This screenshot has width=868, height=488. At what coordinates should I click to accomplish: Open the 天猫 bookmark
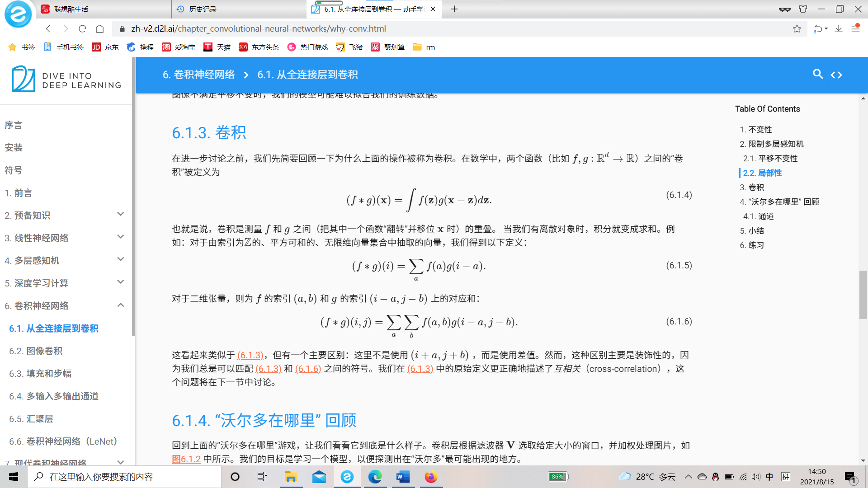click(x=217, y=47)
